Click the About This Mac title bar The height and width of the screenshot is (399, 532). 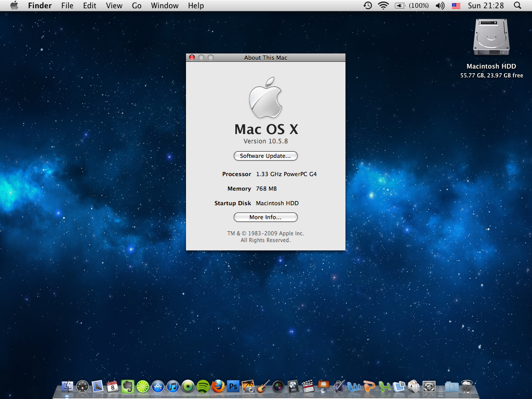click(265, 58)
